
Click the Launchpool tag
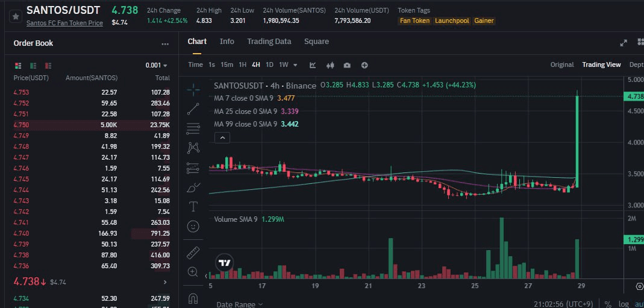pyautogui.click(x=452, y=20)
